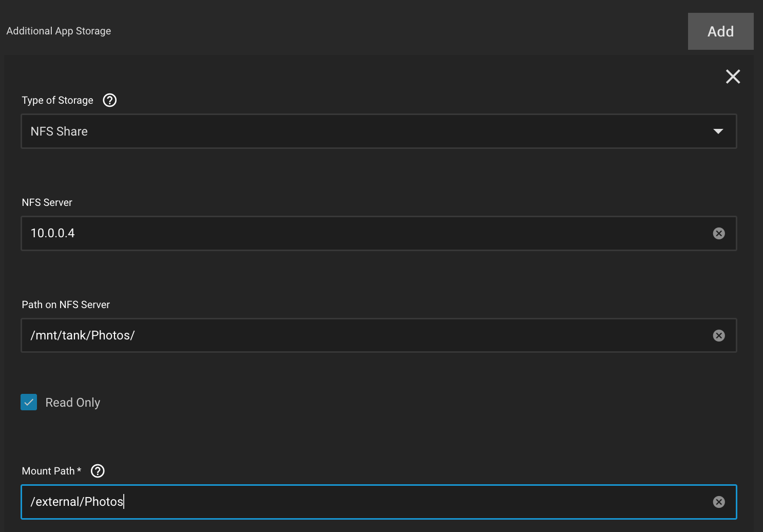763x532 pixels.
Task: Open the Mount Path help tooltip
Action: tap(97, 470)
